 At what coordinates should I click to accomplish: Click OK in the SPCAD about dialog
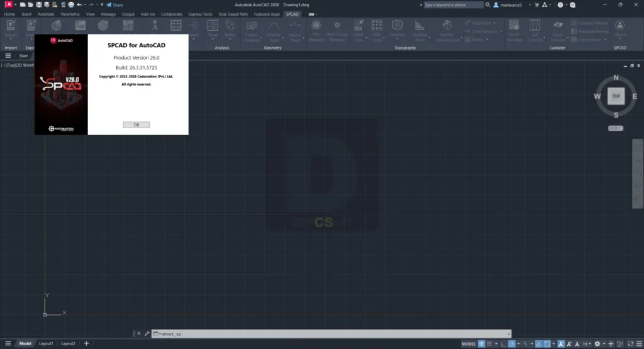pyautogui.click(x=136, y=125)
